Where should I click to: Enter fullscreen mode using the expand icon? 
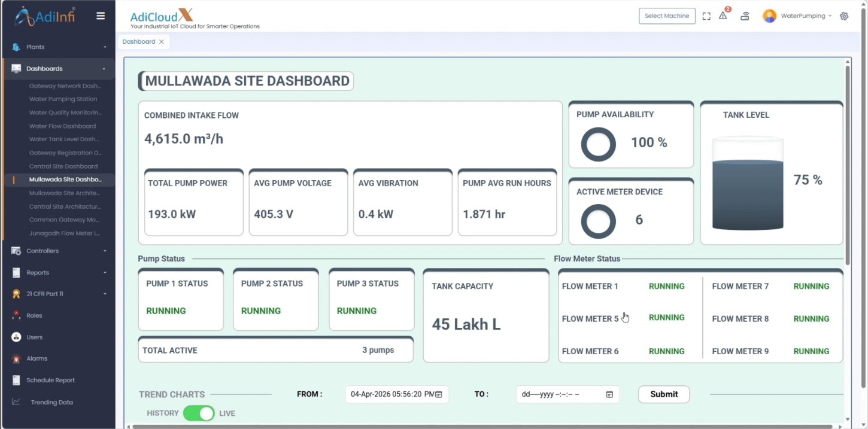coord(706,16)
